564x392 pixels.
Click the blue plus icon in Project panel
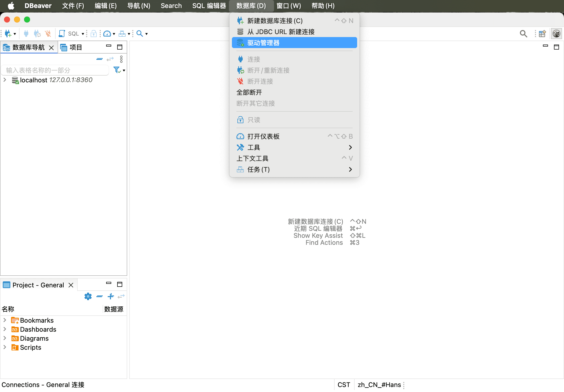pos(110,296)
